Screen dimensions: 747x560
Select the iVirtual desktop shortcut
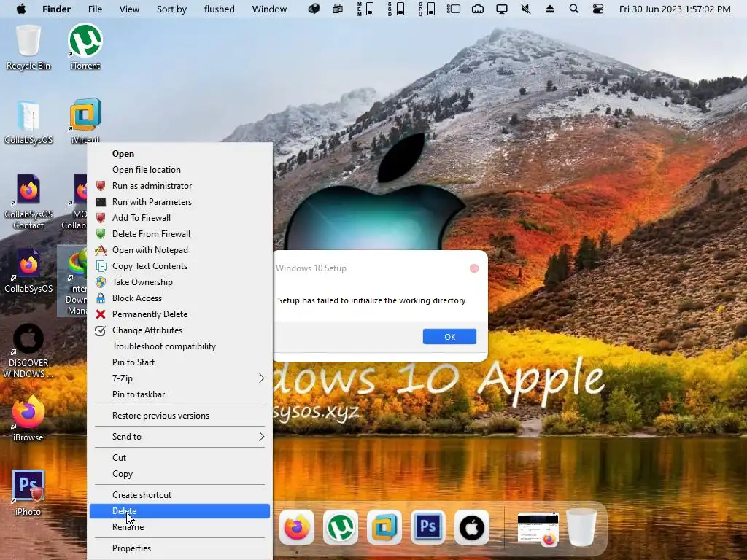pos(85,122)
